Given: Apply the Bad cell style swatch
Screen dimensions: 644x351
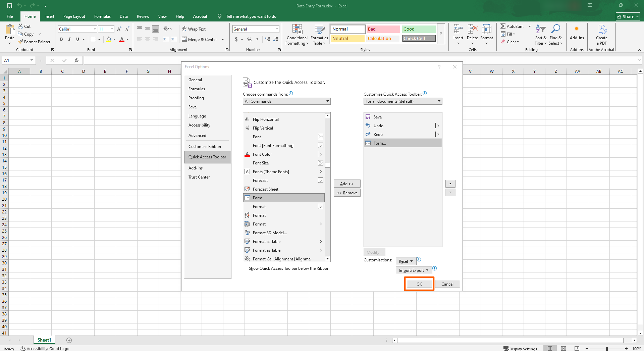Looking at the screenshot, I should (383, 29).
